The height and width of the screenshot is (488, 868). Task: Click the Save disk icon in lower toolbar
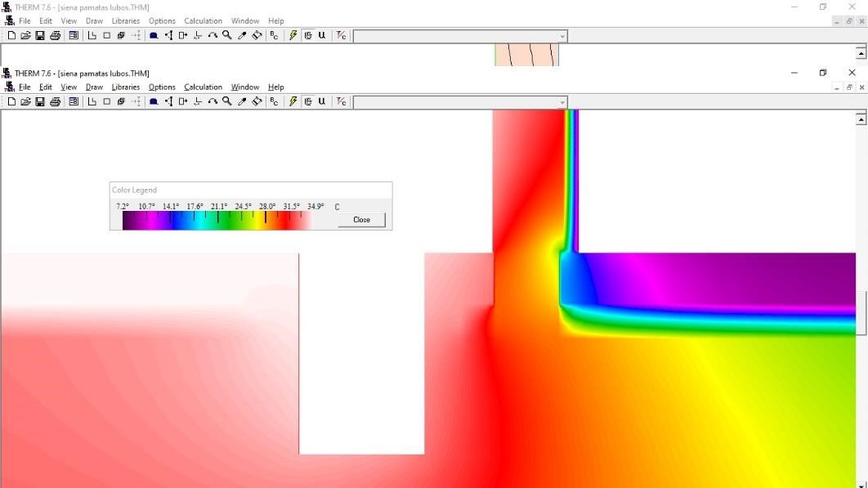tap(40, 102)
